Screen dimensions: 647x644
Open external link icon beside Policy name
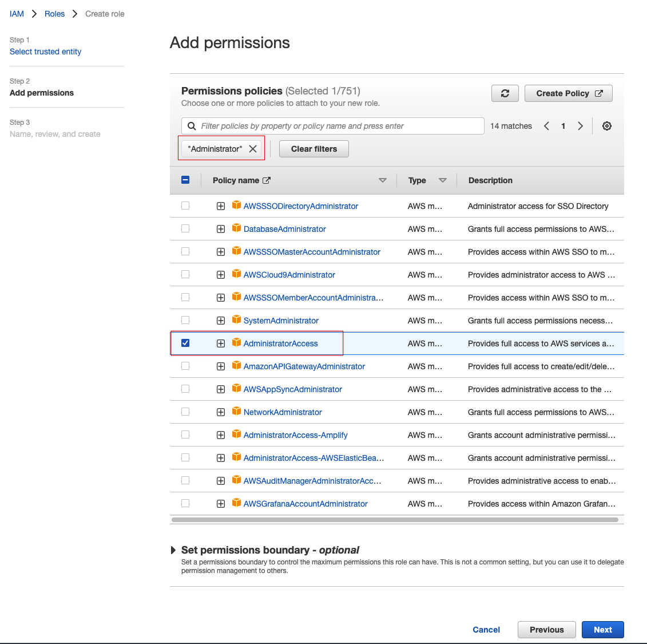267,180
